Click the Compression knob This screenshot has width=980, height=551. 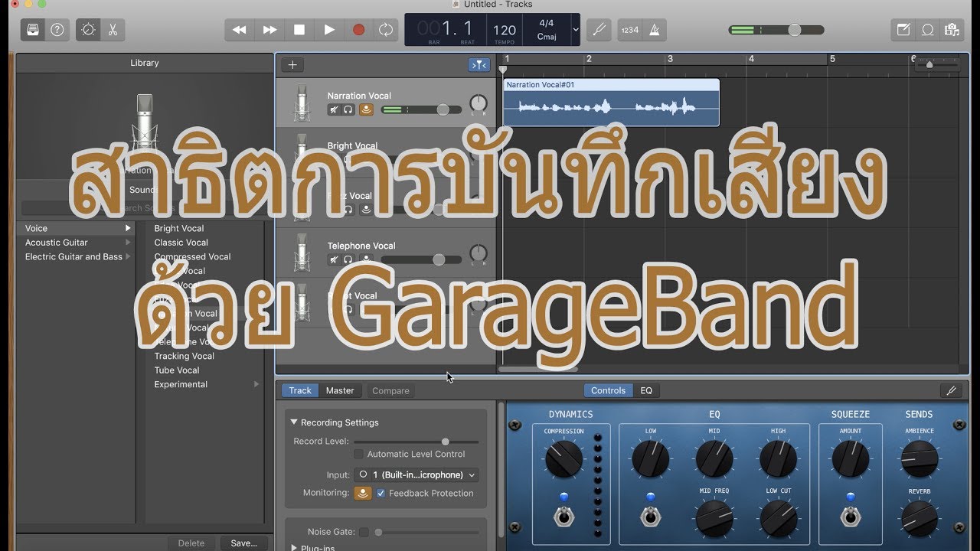[x=563, y=460]
